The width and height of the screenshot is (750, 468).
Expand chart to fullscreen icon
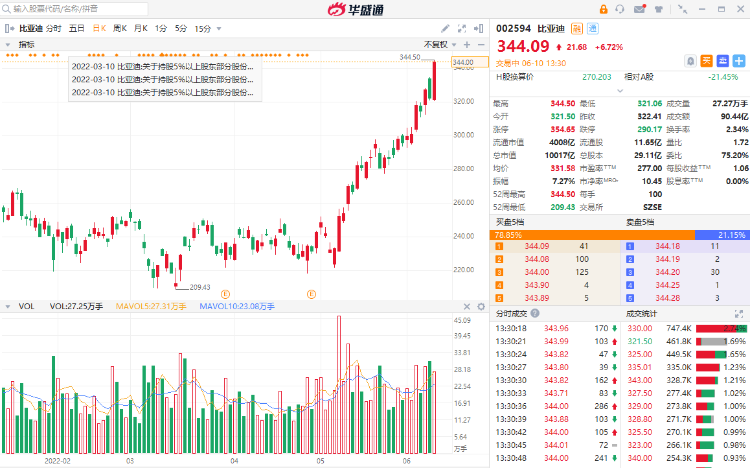(462, 29)
